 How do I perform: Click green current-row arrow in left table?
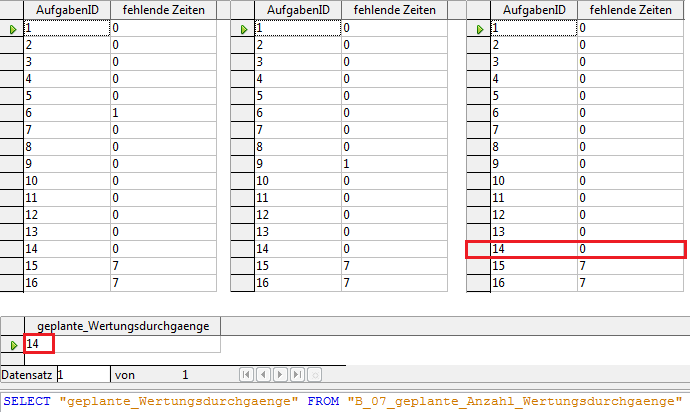pos(13,30)
